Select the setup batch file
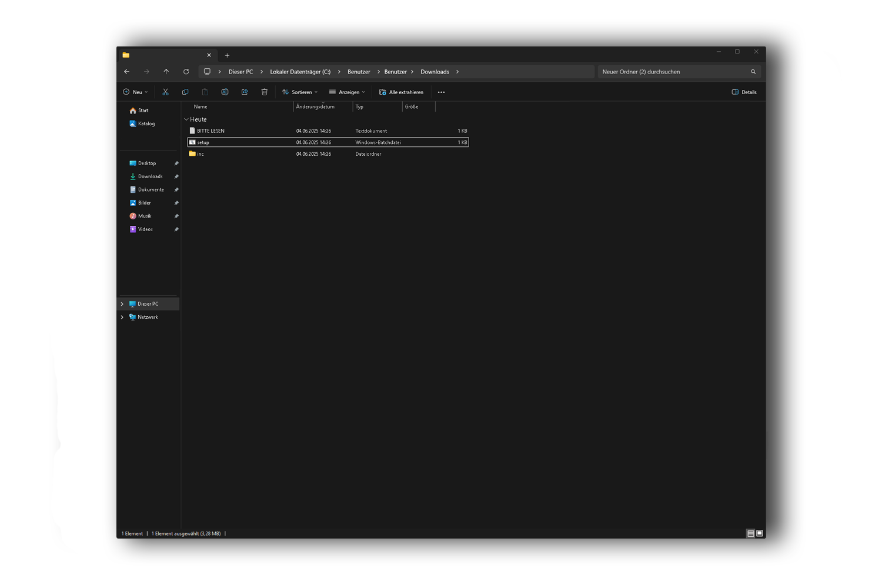 [x=328, y=142]
